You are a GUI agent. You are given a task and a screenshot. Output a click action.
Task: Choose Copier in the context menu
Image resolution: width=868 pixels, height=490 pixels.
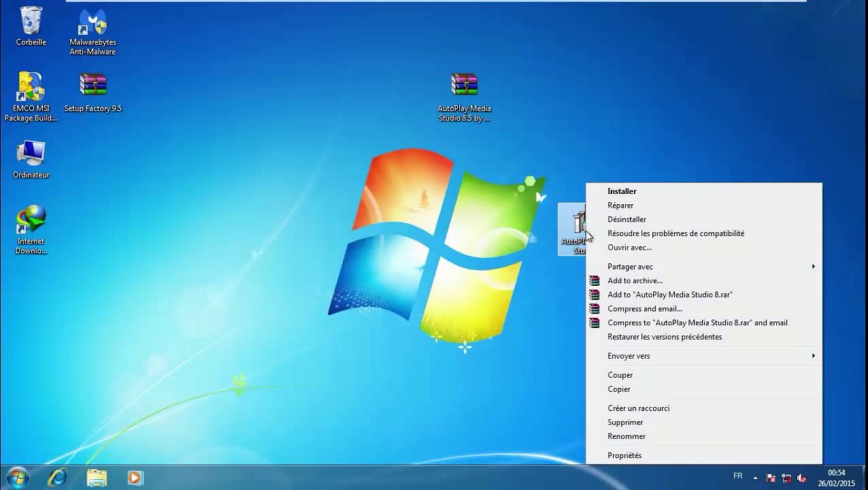click(704, 389)
